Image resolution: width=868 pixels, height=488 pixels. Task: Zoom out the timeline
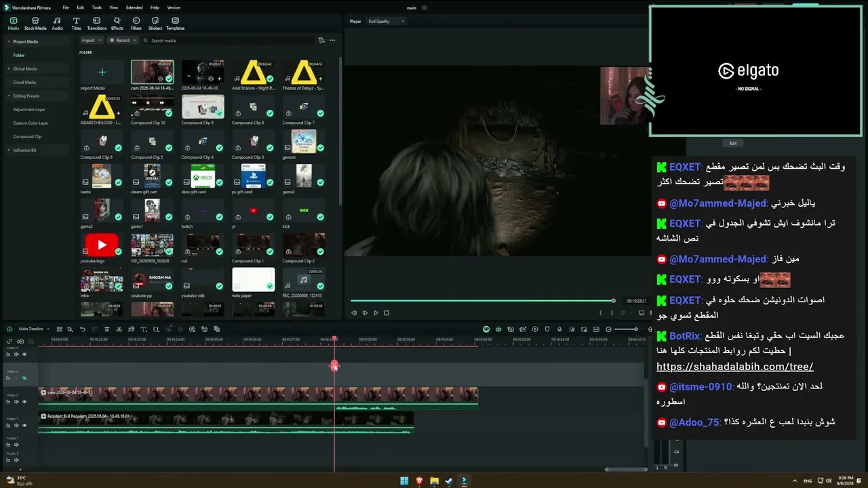click(x=608, y=329)
